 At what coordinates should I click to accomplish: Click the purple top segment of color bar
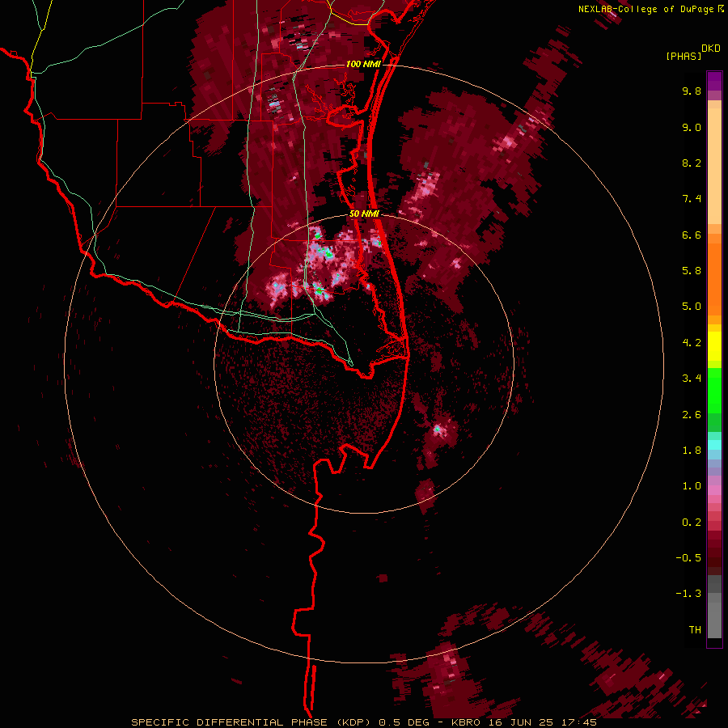coord(714,81)
